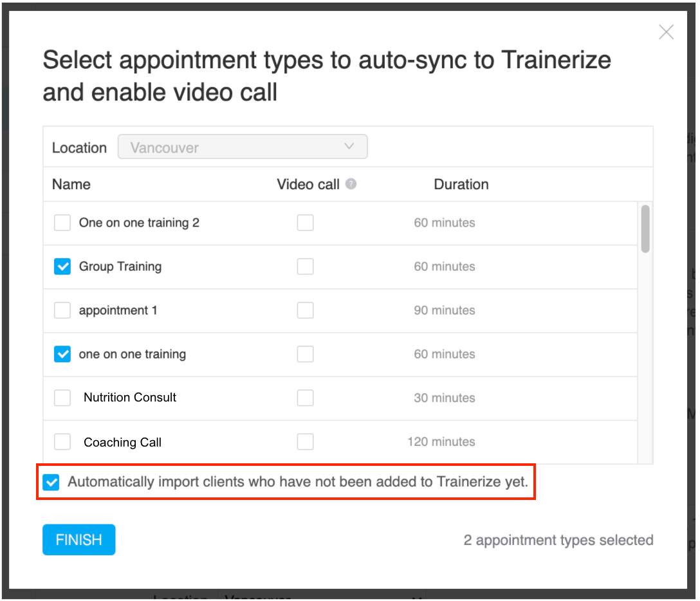Close the dialog with the X icon
The height and width of the screenshot is (601, 700).
pyautogui.click(x=666, y=32)
